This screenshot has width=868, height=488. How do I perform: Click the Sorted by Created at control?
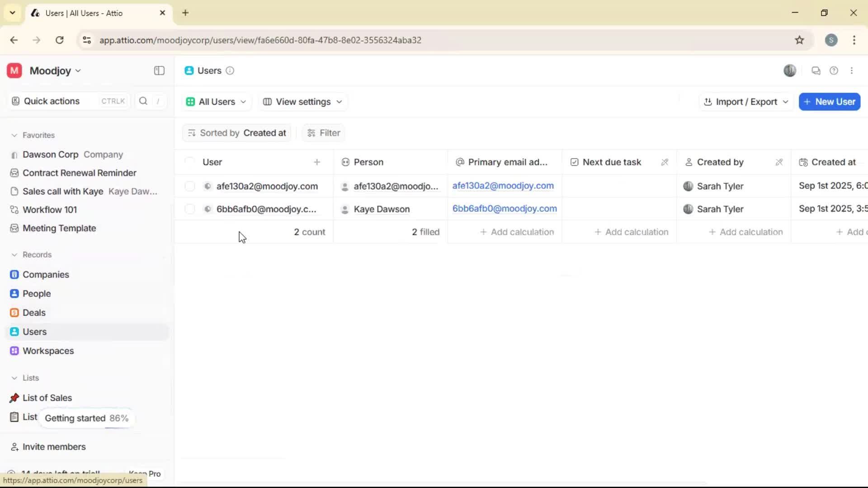point(236,132)
